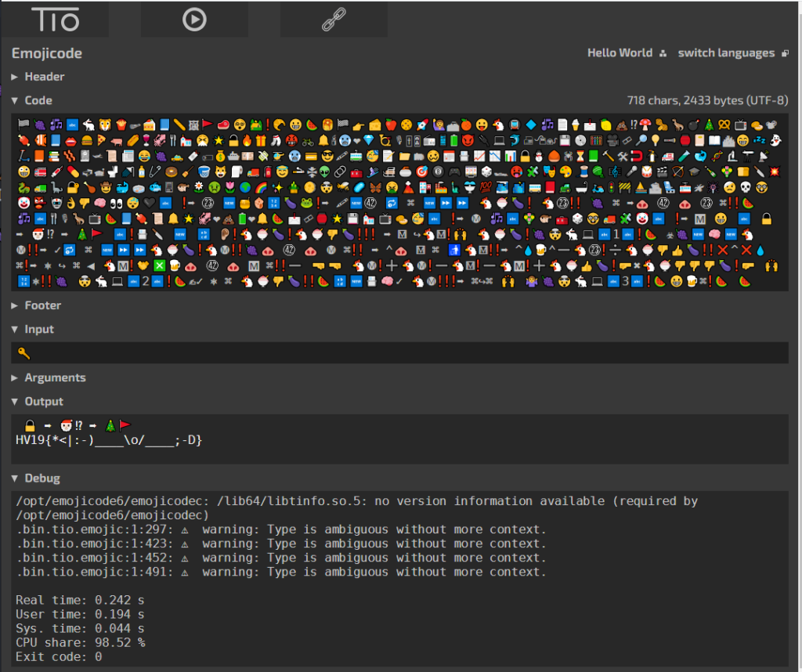Click the 'CPU share: 98.52 %' line
This screenshot has height=672, width=802.
[81, 642]
